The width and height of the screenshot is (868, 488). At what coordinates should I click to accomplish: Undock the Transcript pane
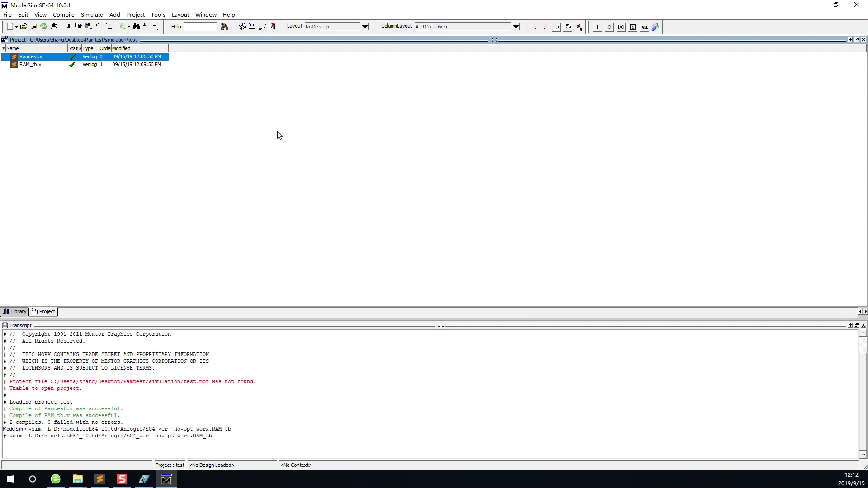click(x=857, y=325)
